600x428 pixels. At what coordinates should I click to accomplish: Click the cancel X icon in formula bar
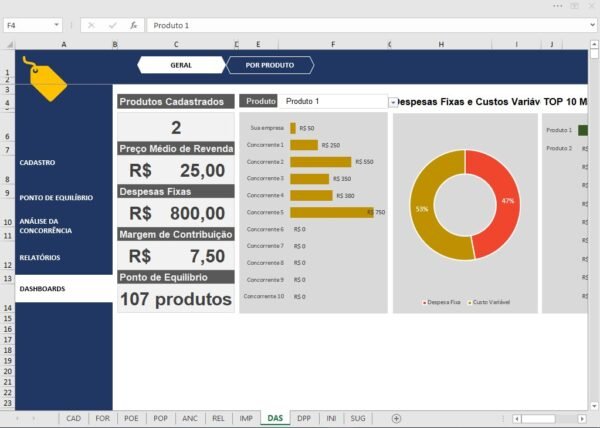tap(91, 26)
